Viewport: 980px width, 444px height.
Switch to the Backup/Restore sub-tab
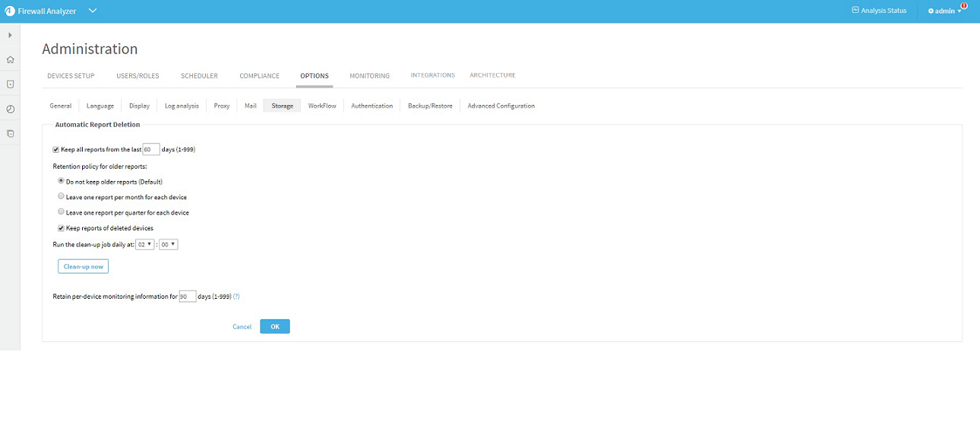click(x=430, y=106)
